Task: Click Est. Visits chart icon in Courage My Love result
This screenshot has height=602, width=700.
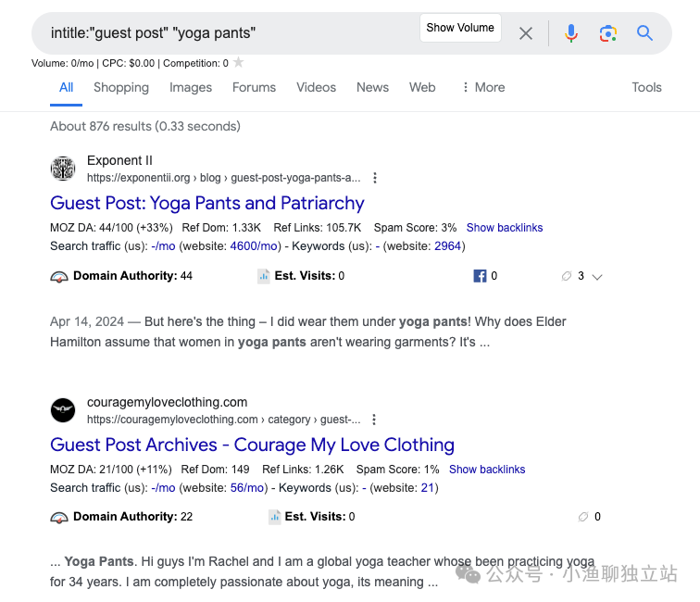Action: coord(275,517)
